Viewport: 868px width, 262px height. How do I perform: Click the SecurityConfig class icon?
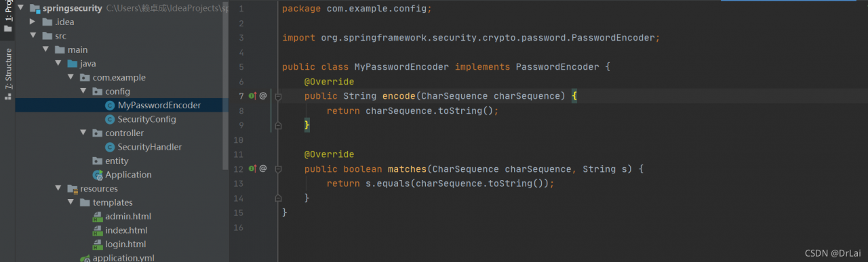pyautogui.click(x=110, y=119)
